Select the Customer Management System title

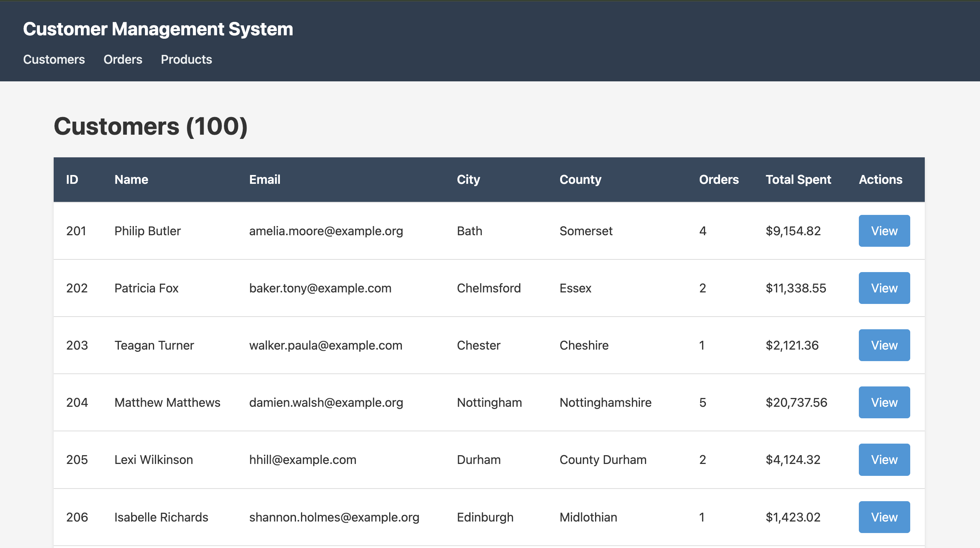click(158, 28)
